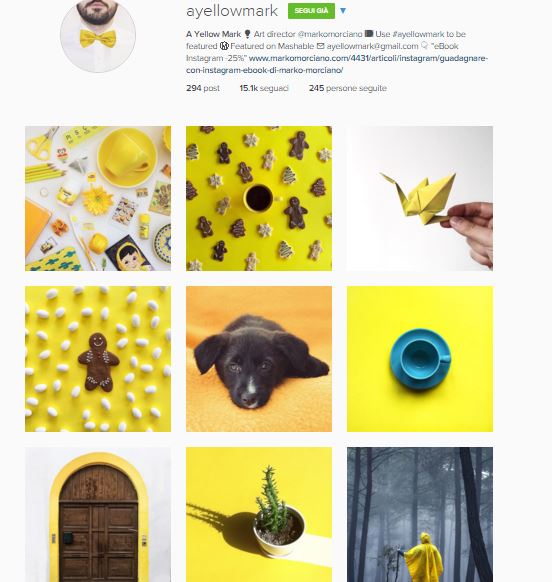Image resolution: width=552 pixels, height=582 pixels.
Task: Open the single gingerbread man with candies photo
Action: (98, 359)
